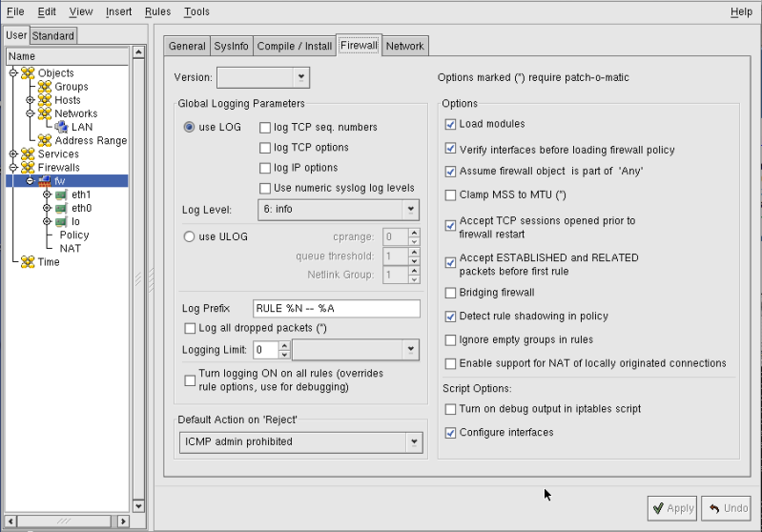Viewport: 762px width, 532px height.
Task: Switch to the Compile / Install tab
Action: (x=295, y=46)
